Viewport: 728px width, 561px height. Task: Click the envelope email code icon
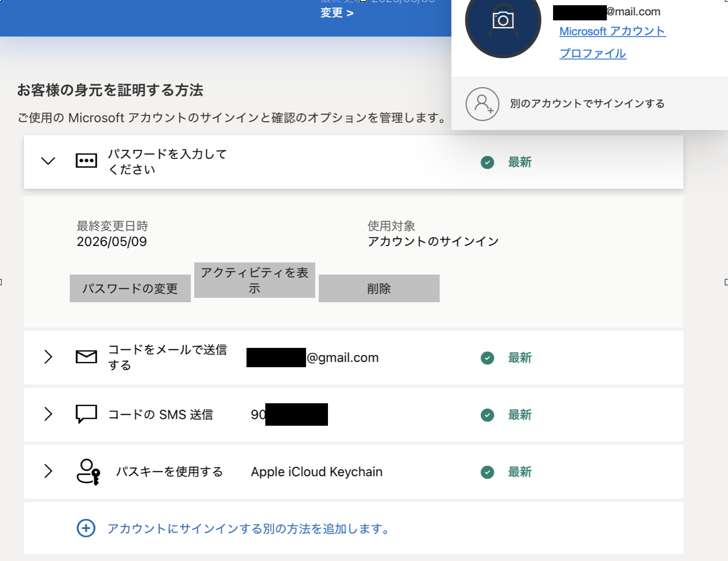click(86, 357)
